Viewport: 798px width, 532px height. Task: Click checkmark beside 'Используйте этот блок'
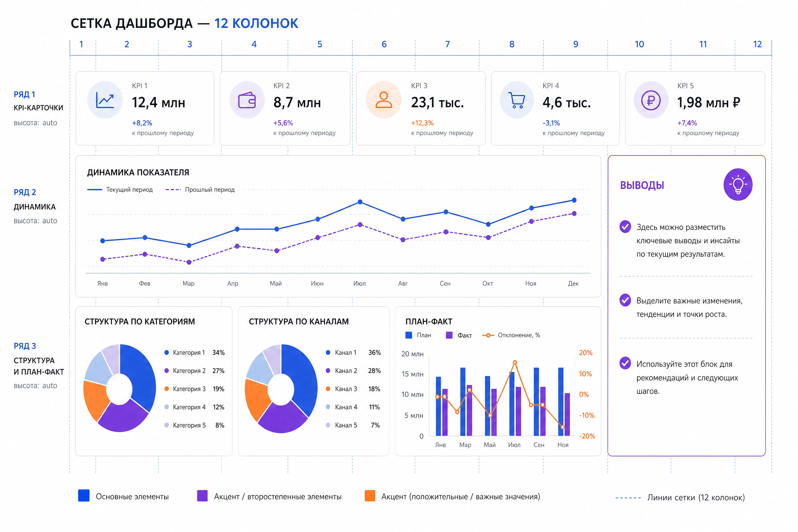click(625, 363)
